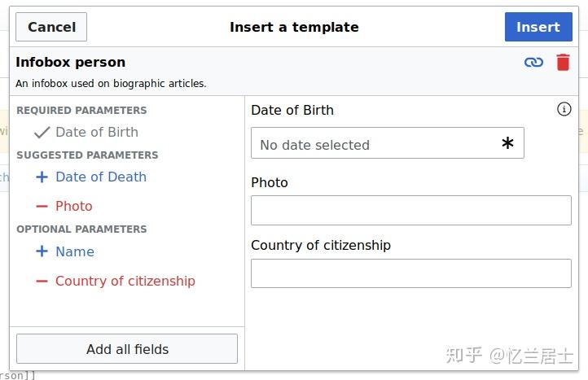Click the Cancel button
The image size is (588, 380).
point(51,27)
